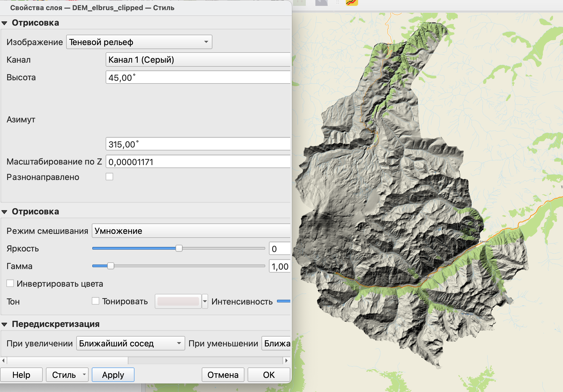Viewport: 563px width, 392px height.
Task: Open the Изображение render type dropdown
Action: pyautogui.click(x=139, y=42)
